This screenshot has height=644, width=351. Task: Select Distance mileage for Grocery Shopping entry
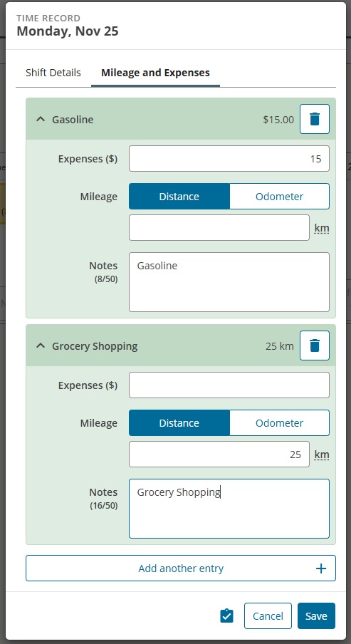pos(179,422)
